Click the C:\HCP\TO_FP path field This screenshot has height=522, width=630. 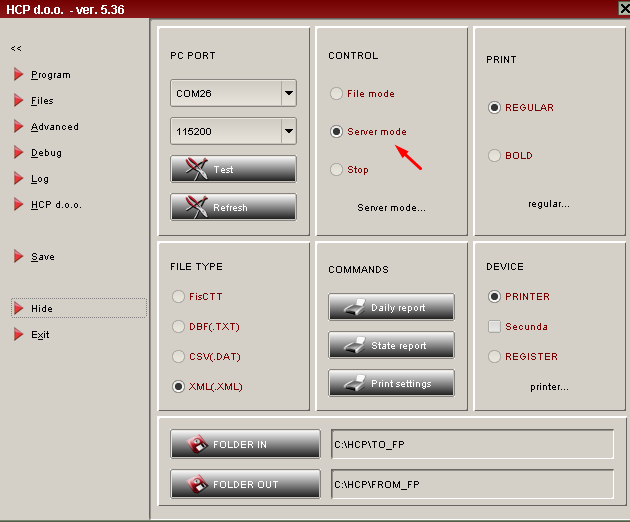point(471,444)
